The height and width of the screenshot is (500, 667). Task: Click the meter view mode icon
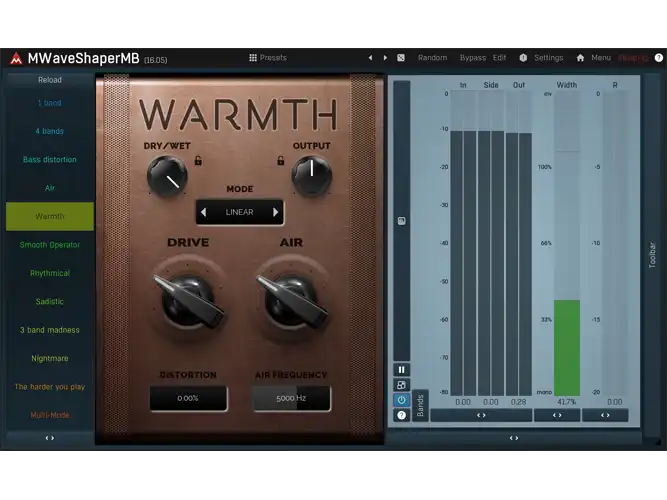point(401,385)
